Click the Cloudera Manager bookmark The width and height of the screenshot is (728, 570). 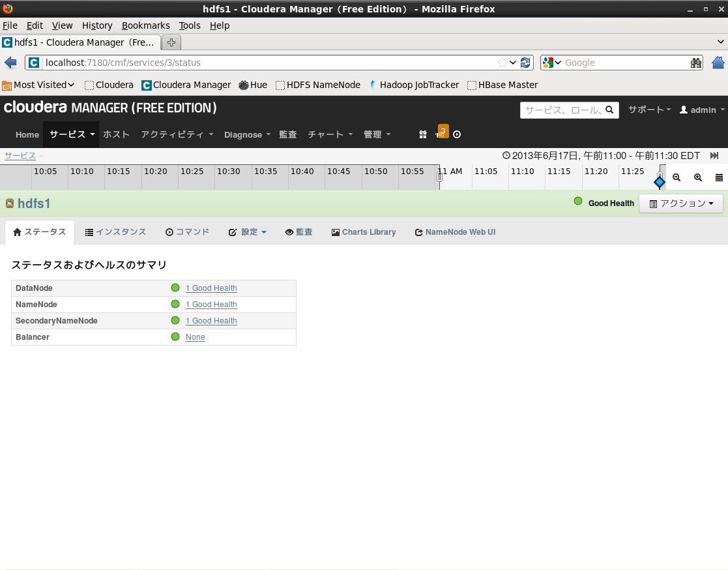point(186,85)
